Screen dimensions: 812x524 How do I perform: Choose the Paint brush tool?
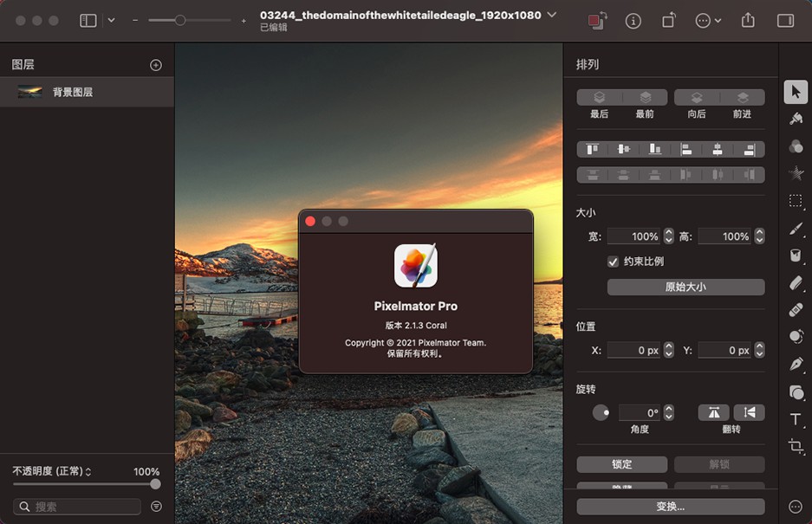pos(796,229)
